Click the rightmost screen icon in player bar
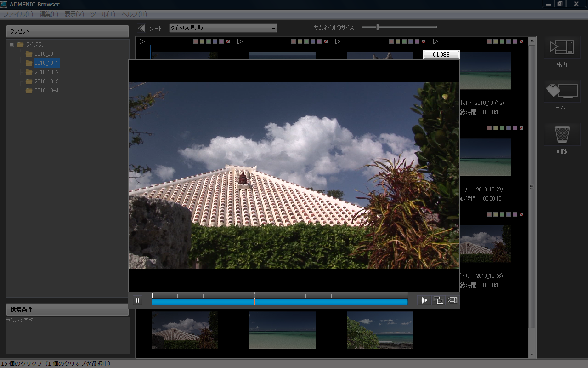588x368 pixels. 452,300
